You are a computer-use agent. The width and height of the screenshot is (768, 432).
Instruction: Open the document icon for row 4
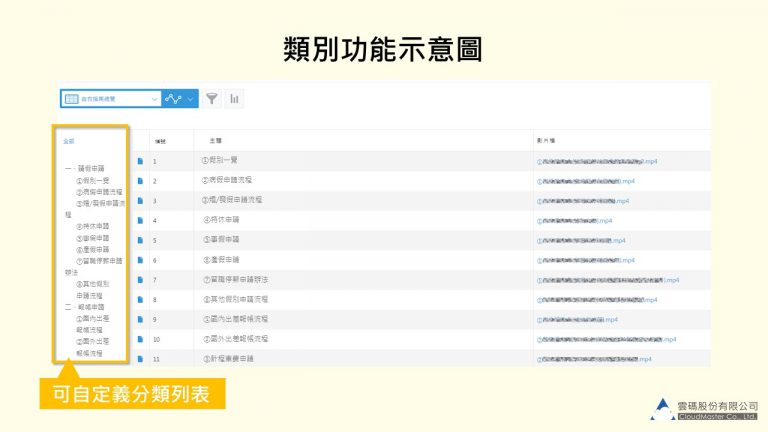click(140, 220)
